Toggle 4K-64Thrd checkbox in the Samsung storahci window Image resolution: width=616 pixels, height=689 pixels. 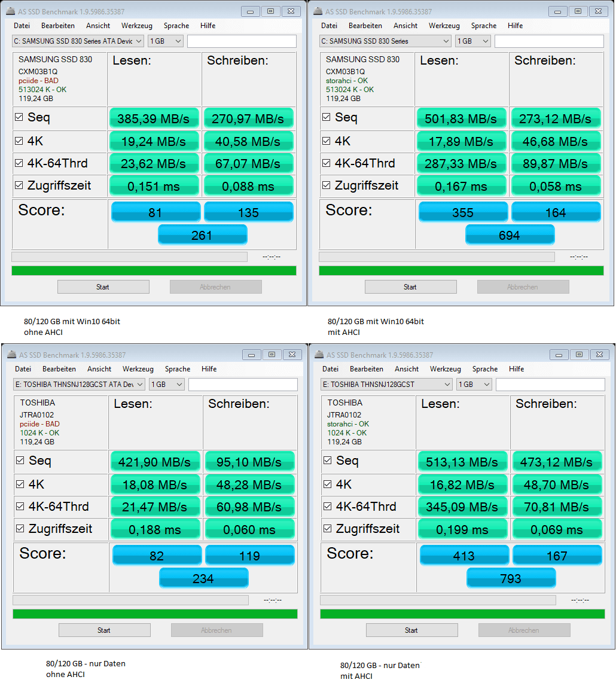tap(326, 163)
